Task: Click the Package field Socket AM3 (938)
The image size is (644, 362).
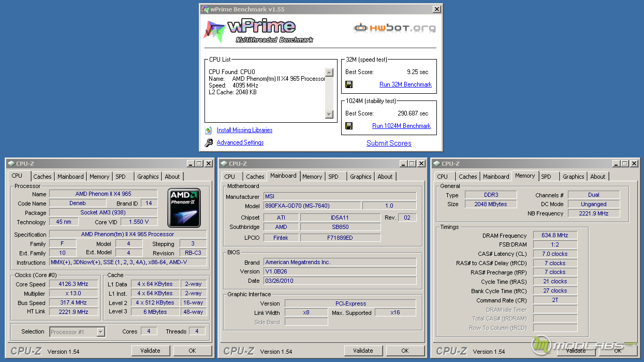Action: click(104, 213)
